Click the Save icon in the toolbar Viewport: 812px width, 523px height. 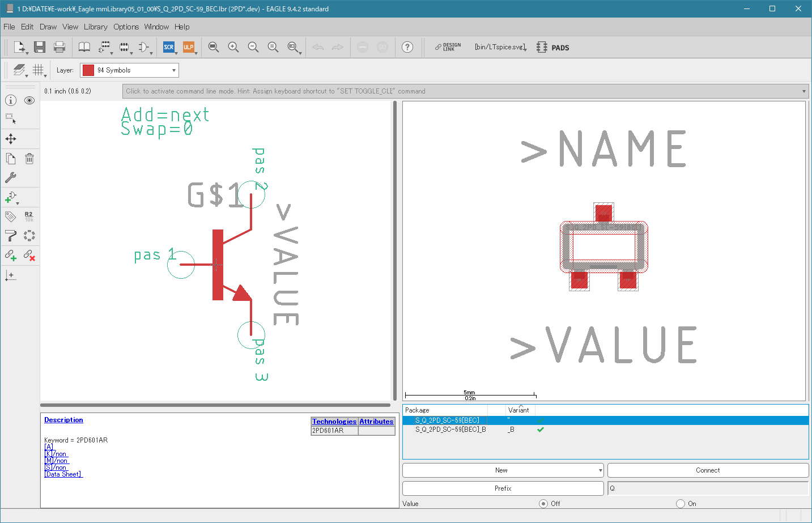pos(39,47)
